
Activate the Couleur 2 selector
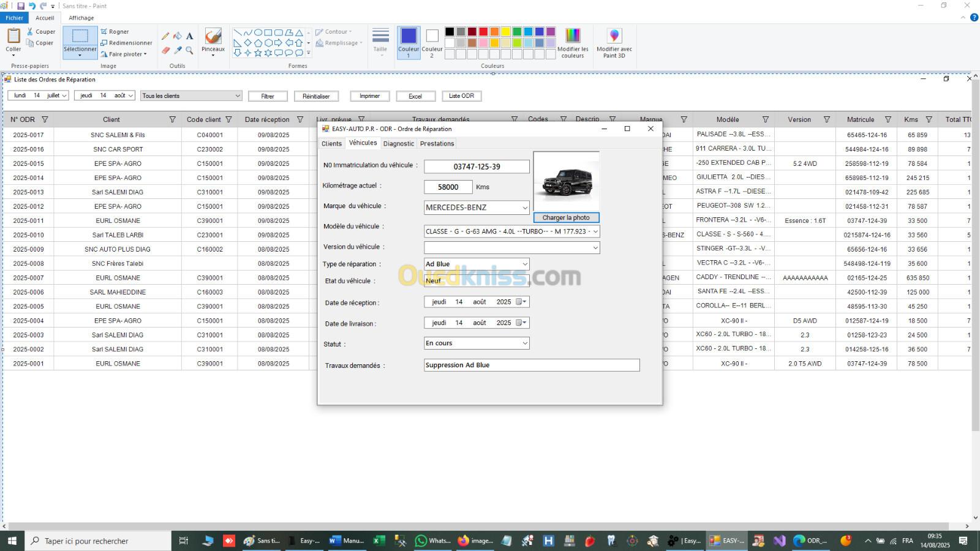pyautogui.click(x=432, y=43)
